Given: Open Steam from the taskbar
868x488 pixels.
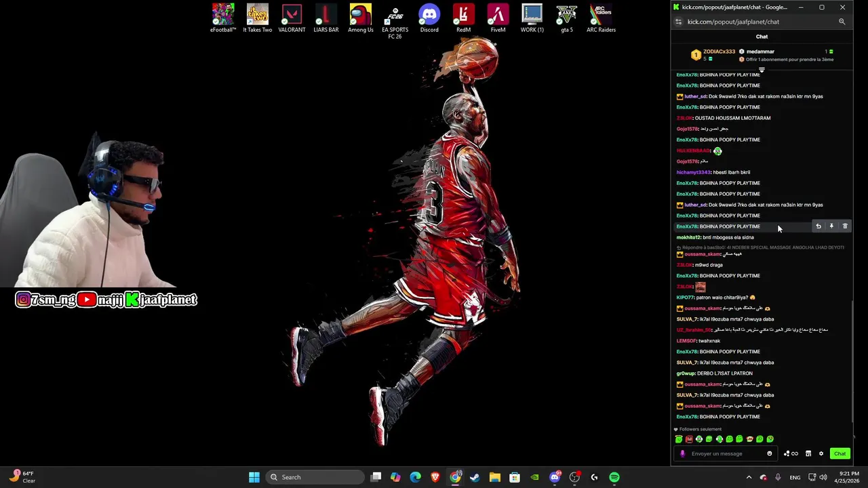Looking at the screenshot, I should (x=475, y=477).
